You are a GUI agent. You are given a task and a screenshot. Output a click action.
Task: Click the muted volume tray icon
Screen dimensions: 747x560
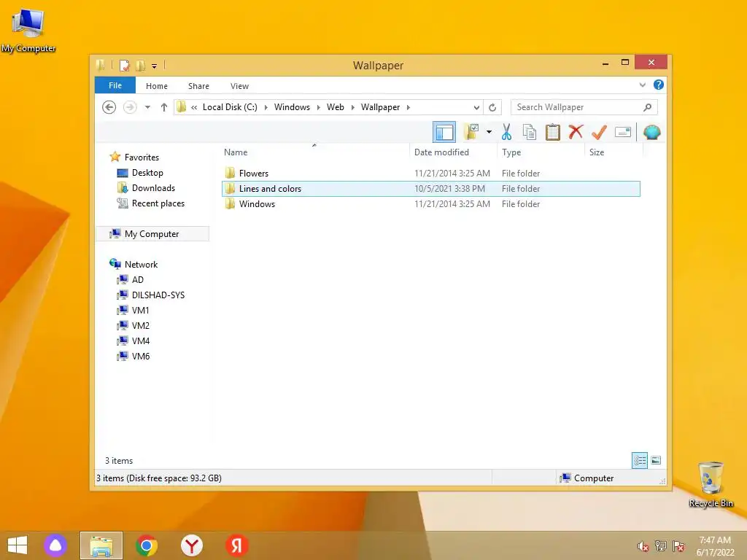coord(643,546)
